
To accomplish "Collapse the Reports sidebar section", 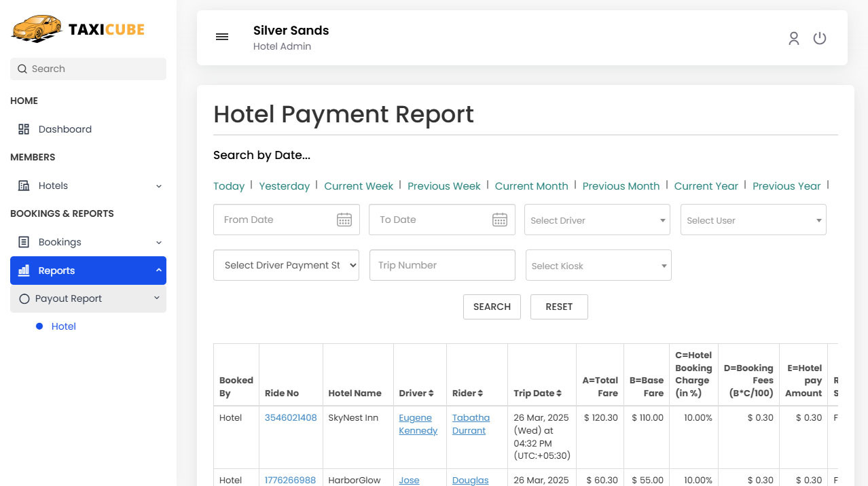I will 158,270.
